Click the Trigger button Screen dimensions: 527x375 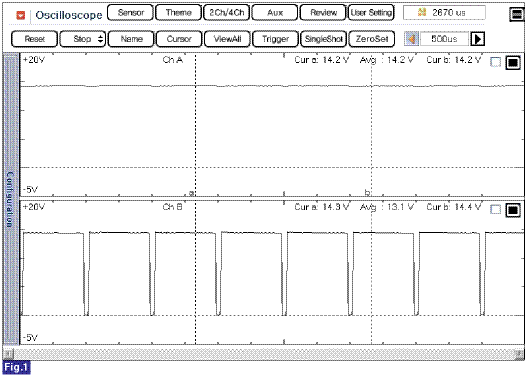click(275, 39)
